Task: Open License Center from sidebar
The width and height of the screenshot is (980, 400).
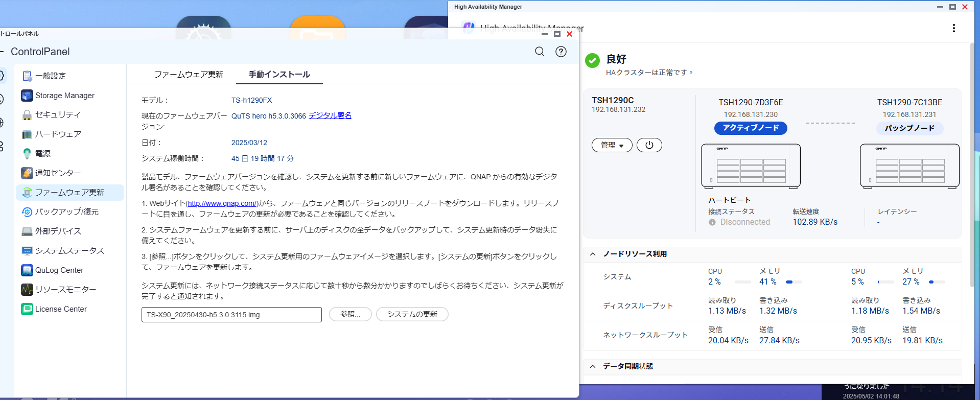Action: tap(69, 309)
